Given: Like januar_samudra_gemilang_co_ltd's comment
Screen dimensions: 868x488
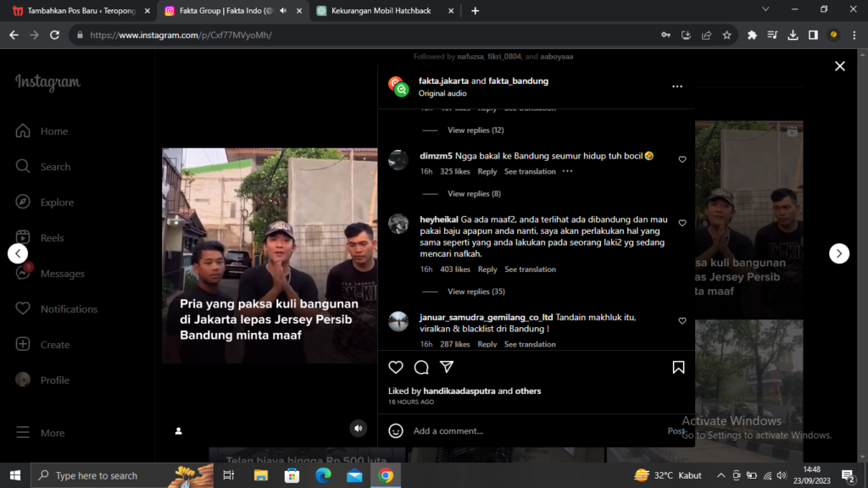Looking at the screenshot, I should (682, 321).
